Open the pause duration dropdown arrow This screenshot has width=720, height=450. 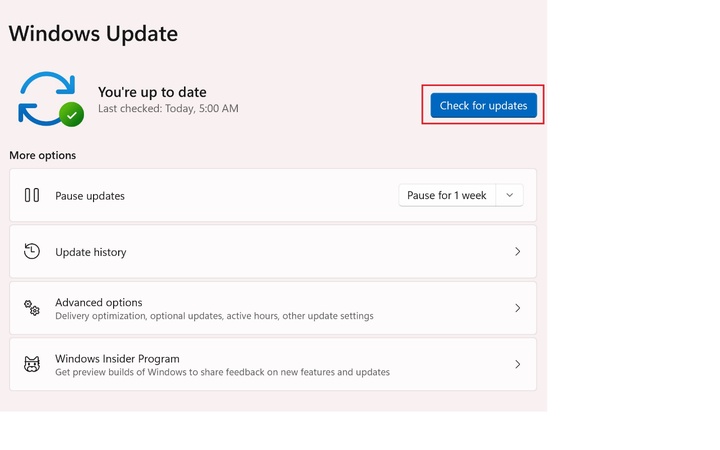[x=509, y=195]
